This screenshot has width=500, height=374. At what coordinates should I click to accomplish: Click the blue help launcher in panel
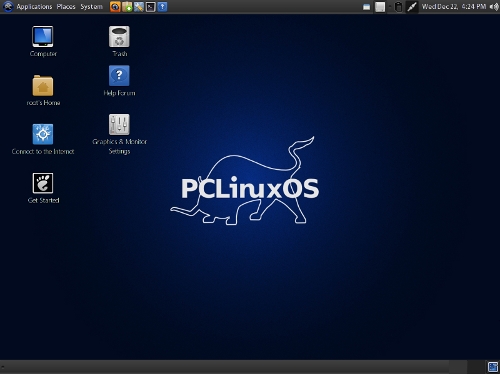click(x=162, y=7)
